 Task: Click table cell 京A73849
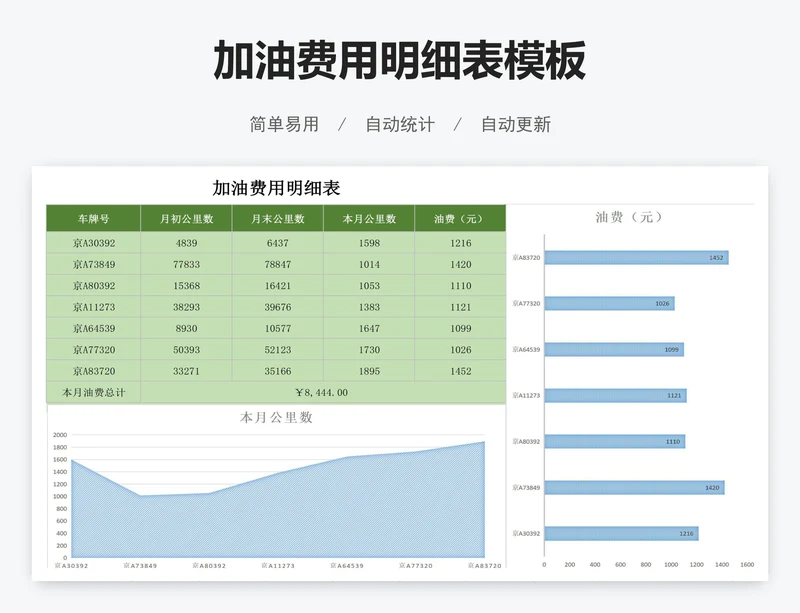tap(93, 264)
